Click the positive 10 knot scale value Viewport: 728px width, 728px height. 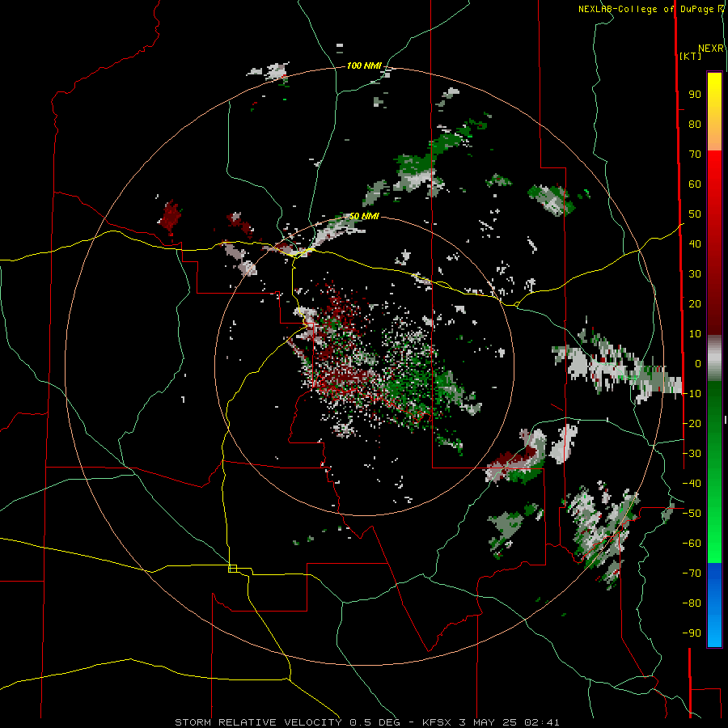click(x=695, y=334)
